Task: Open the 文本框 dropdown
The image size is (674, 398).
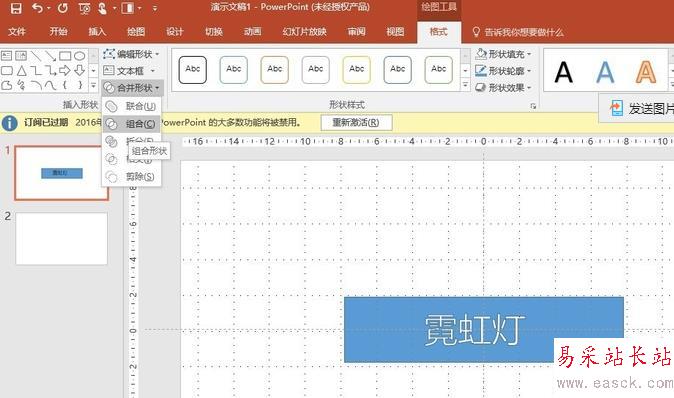Action: (x=129, y=70)
